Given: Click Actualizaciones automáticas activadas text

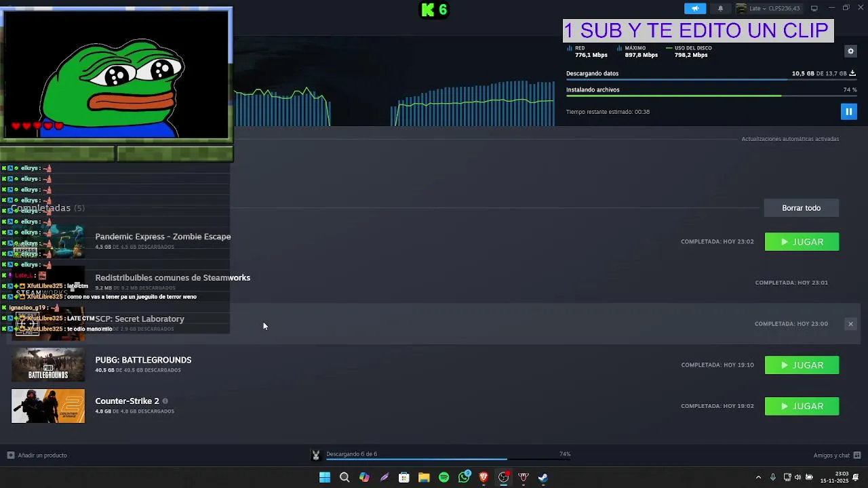Looking at the screenshot, I should pyautogui.click(x=790, y=139).
